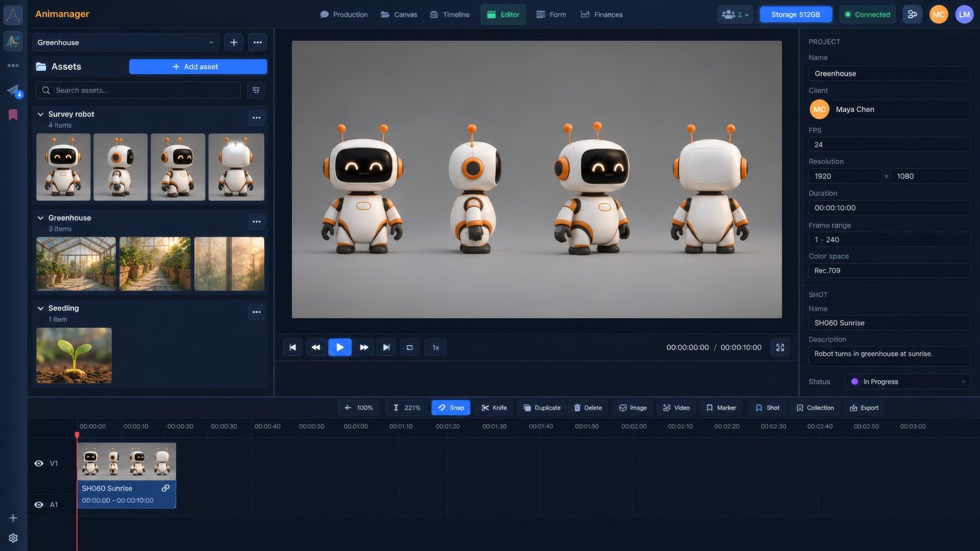The height and width of the screenshot is (551, 980).
Task: Add a new project with plus icon
Action: tap(234, 42)
